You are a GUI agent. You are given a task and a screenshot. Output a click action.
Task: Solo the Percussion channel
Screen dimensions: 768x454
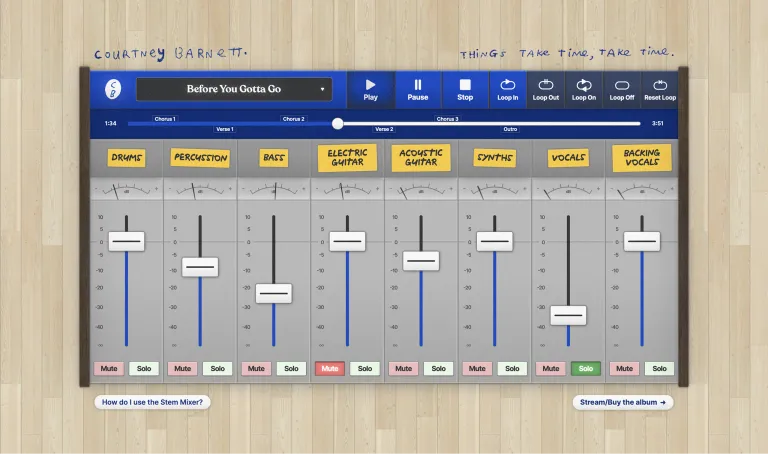[217, 368]
